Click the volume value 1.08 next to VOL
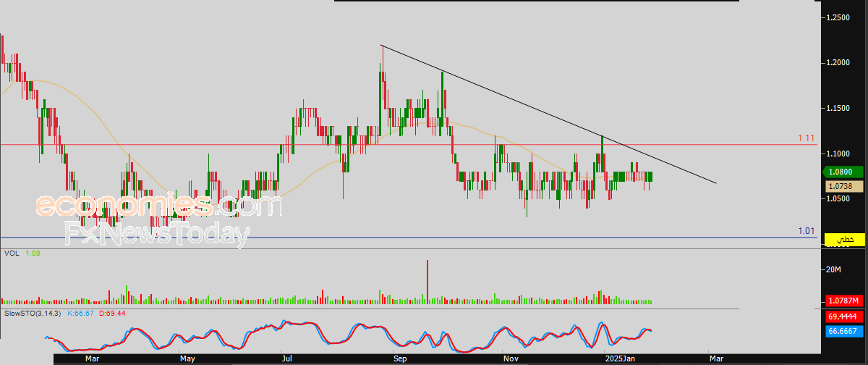The image size is (868, 365). pos(32,253)
